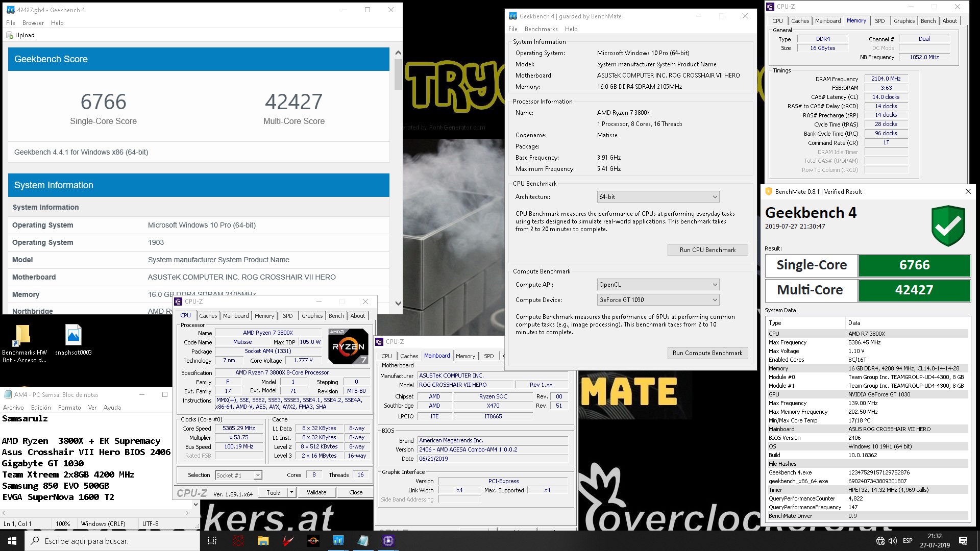
Task: Click the CPU-Z Memory window title icon
Action: point(770,7)
